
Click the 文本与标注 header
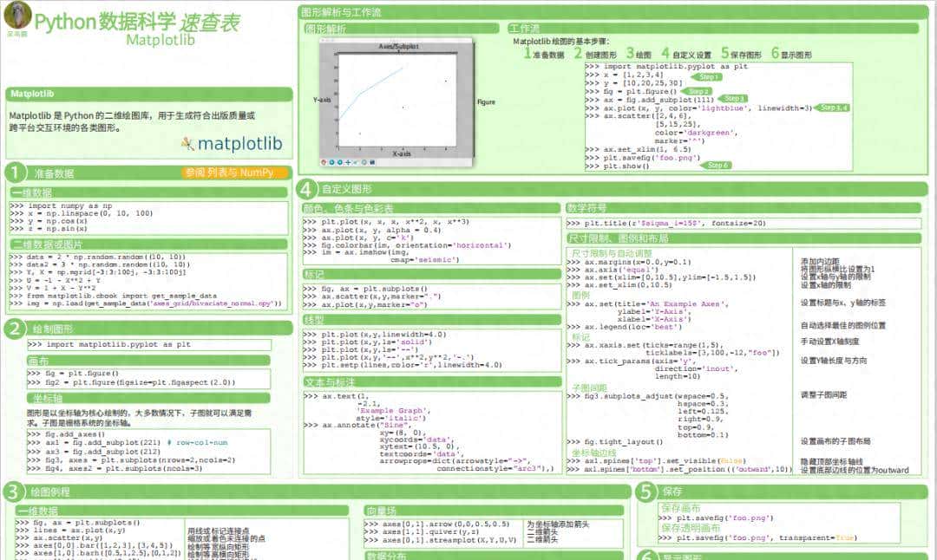coord(431,381)
